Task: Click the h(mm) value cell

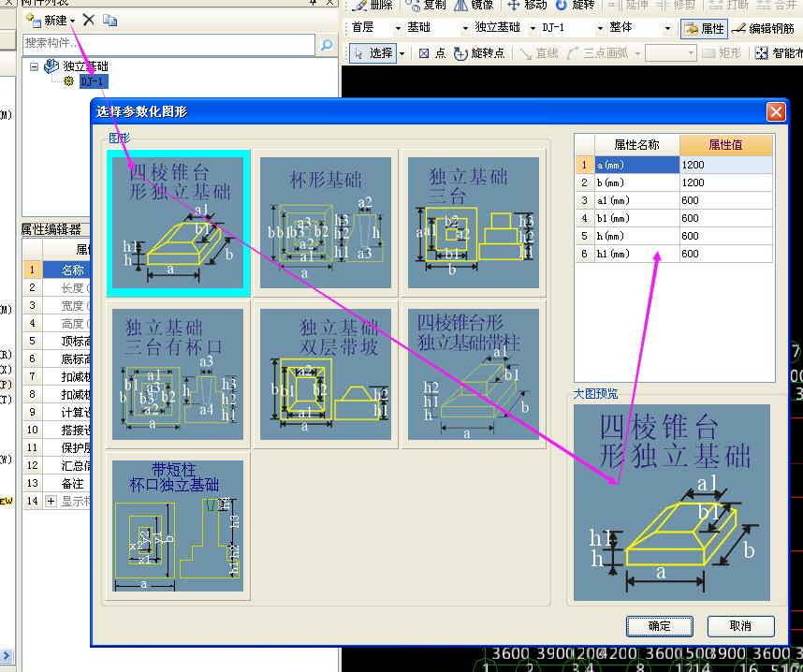Action: [725, 236]
